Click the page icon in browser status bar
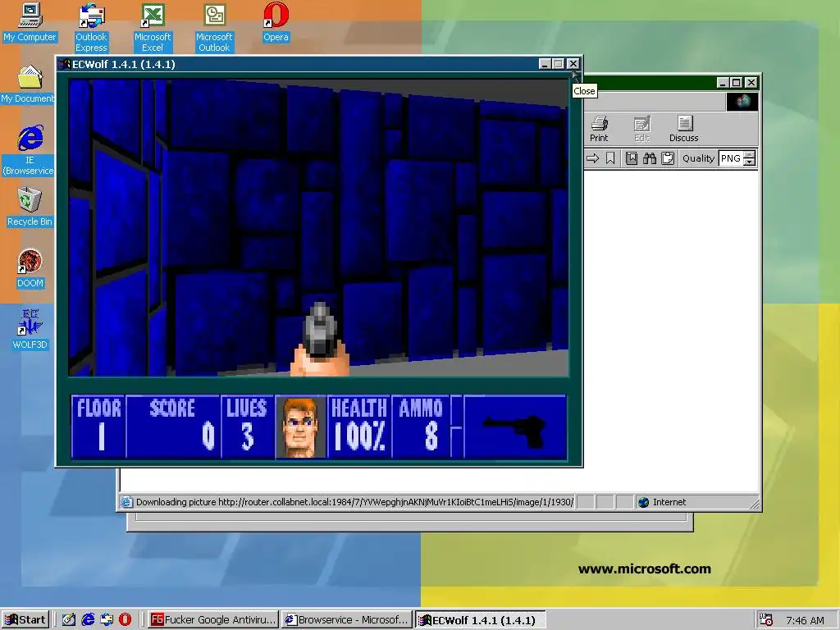Viewport: 840px width, 630px height. 126,502
